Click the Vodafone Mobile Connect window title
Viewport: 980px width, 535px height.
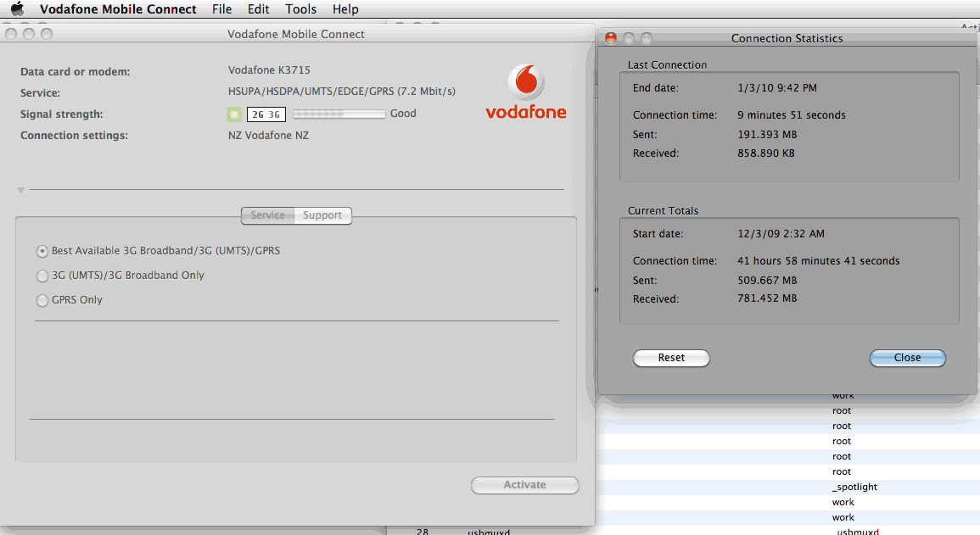point(295,34)
